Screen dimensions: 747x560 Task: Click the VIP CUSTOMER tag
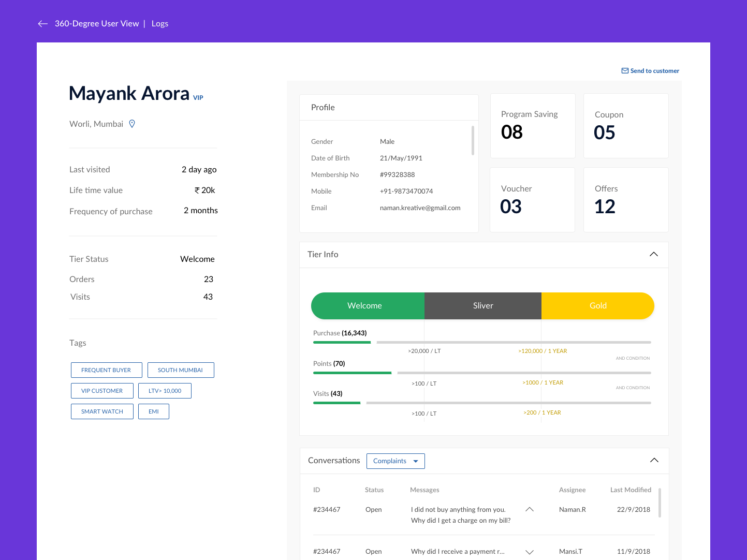tap(102, 391)
